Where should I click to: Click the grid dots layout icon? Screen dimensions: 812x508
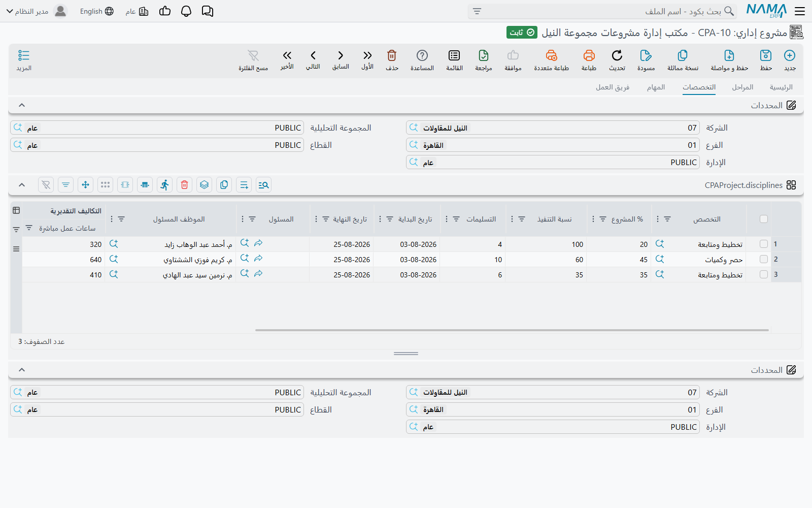106,185
